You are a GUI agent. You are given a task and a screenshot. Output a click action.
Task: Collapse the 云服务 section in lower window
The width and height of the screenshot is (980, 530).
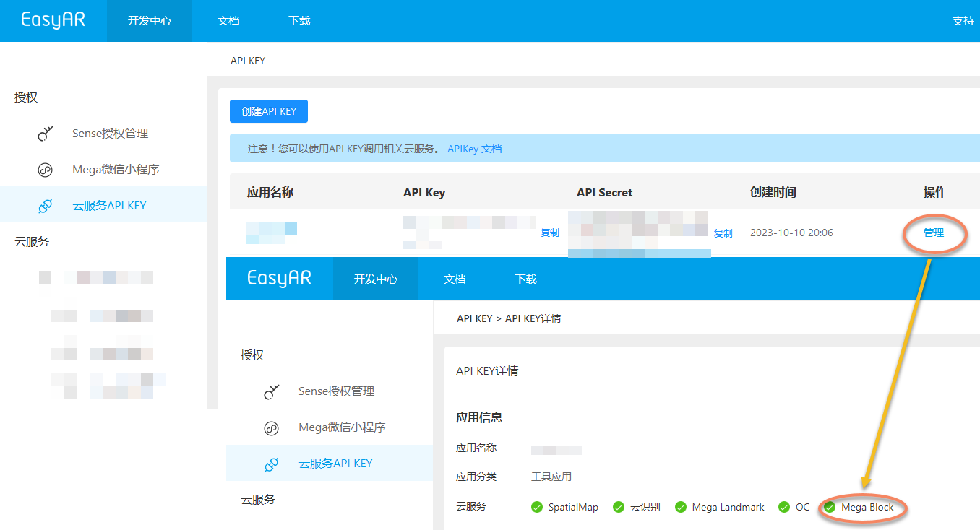257,499
